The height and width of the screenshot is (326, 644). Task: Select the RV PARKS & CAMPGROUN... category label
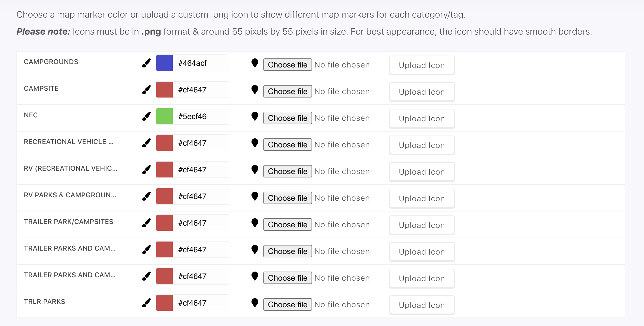coord(70,195)
